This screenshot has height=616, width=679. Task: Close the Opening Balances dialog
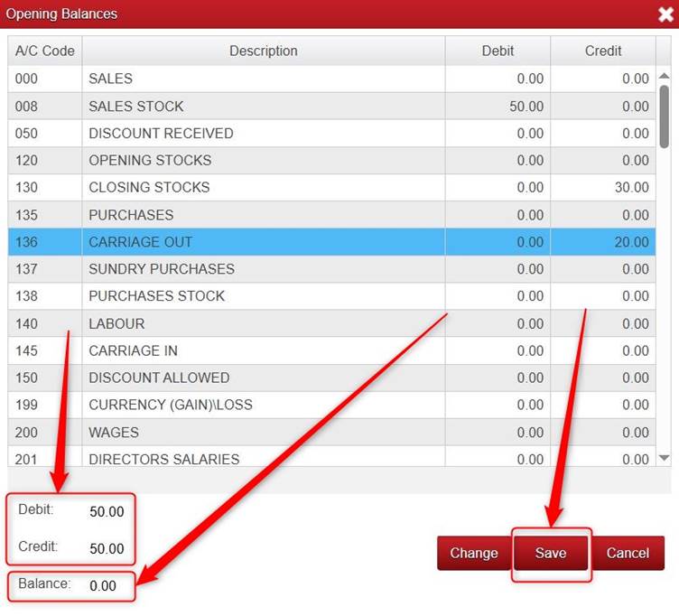tap(665, 14)
